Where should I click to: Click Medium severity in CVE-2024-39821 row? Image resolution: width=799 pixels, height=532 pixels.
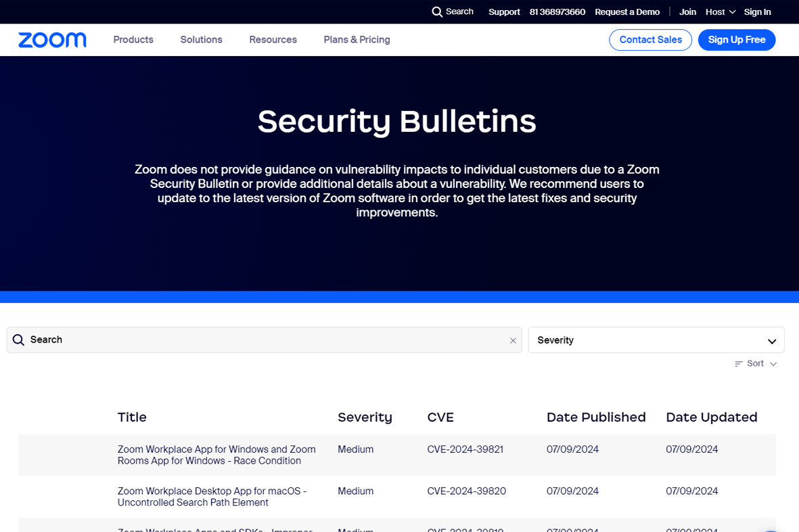(356, 450)
